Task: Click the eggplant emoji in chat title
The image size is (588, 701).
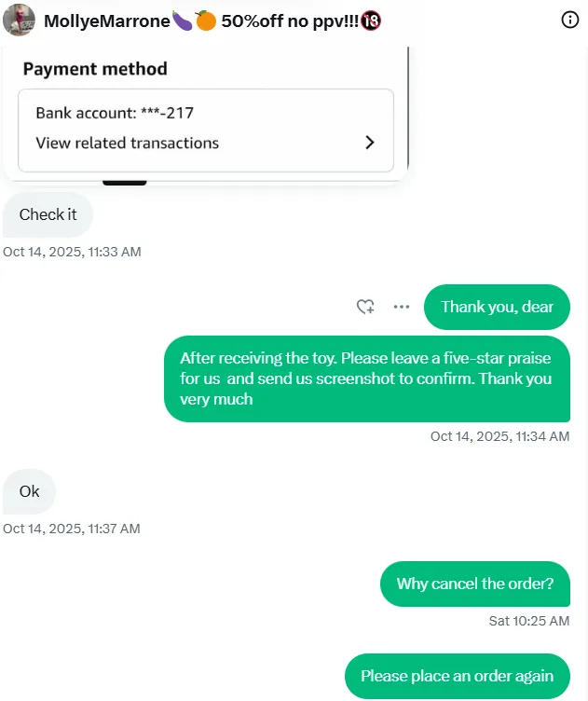Action: pyautogui.click(x=182, y=20)
